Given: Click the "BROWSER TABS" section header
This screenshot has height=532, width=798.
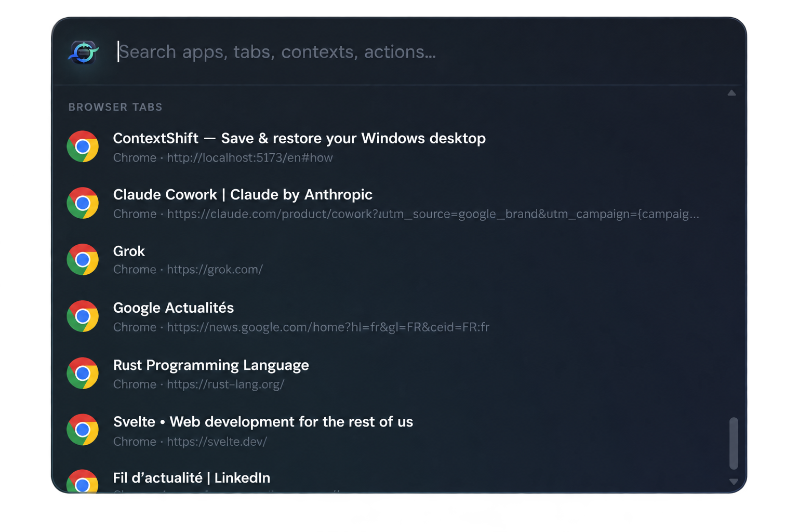Looking at the screenshot, I should 115,107.
